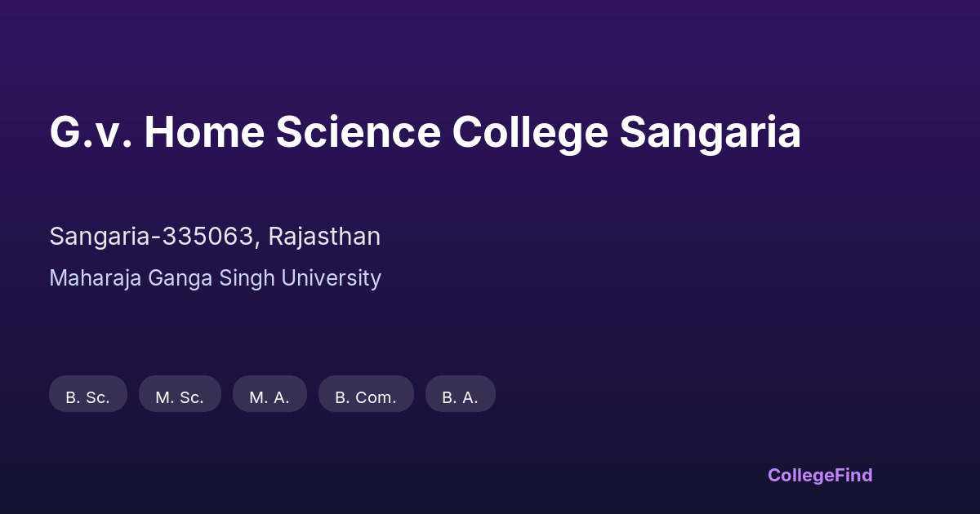Open Maharaja Ganga Singh University link
This screenshot has height=514, width=980.
point(215,278)
